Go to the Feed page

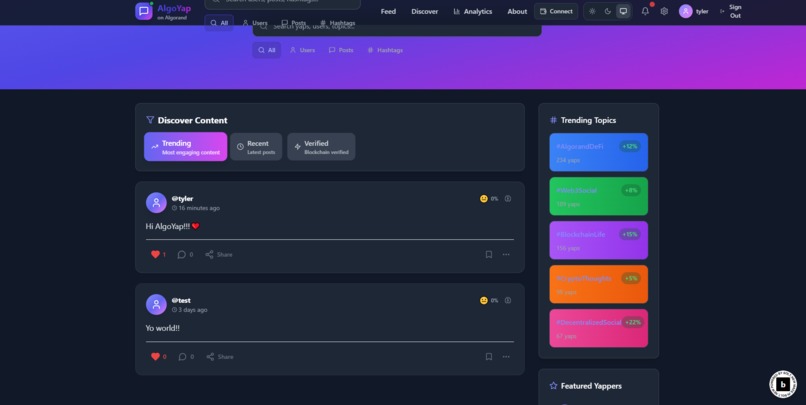click(x=388, y=11)
